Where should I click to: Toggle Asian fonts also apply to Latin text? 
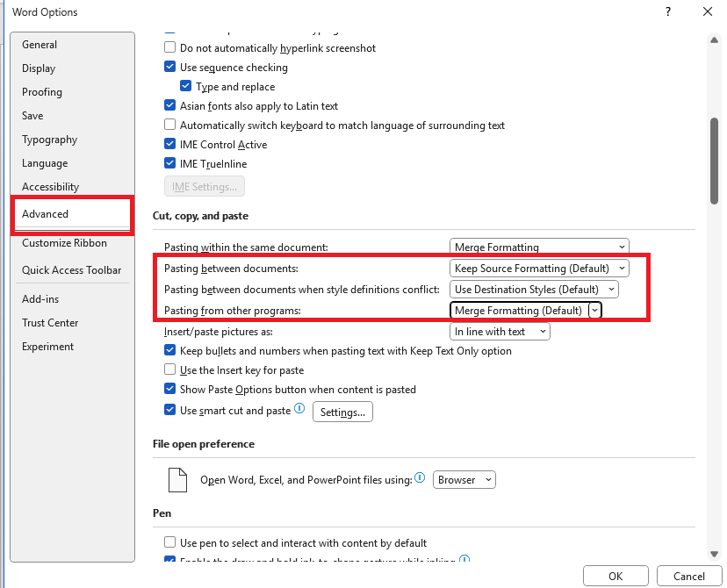pyautogui.click(x=169, y=105)
